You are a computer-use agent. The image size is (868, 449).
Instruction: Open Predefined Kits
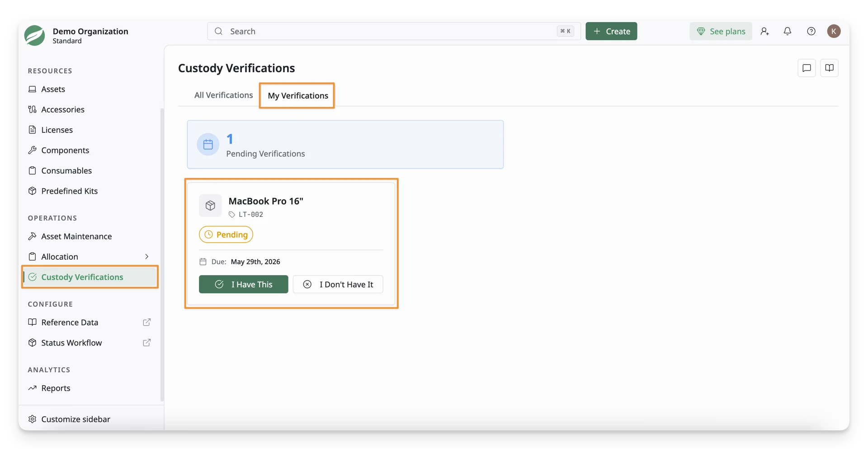click(x=69, y=191)
